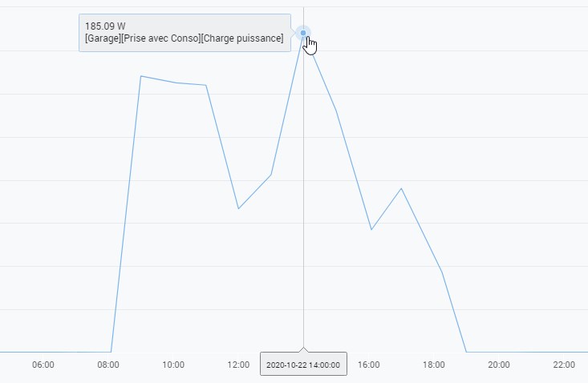Click the line peak at 09:00
Image resolution: width=588 pixels, height=383 pixels.
pos(141,76)
